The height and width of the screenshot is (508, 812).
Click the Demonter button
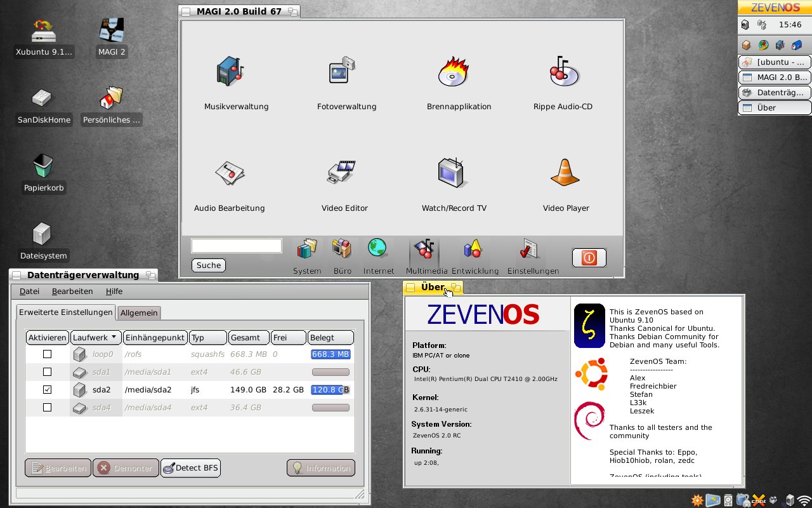pos(126,468)
